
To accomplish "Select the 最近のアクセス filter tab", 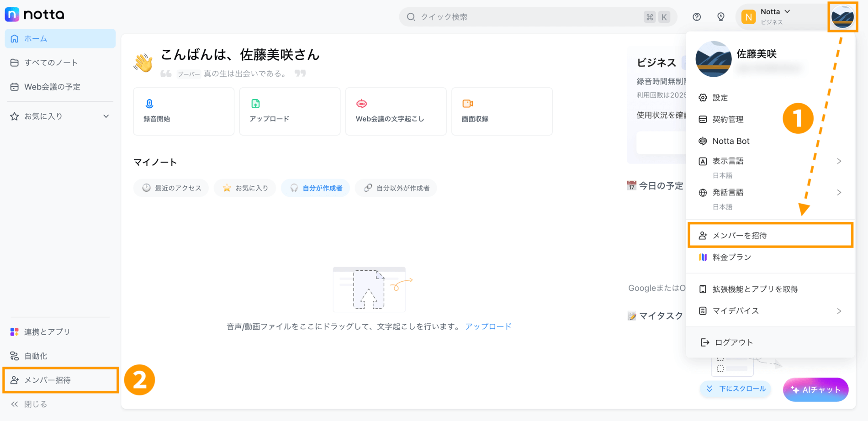I will tap(171, 188).
